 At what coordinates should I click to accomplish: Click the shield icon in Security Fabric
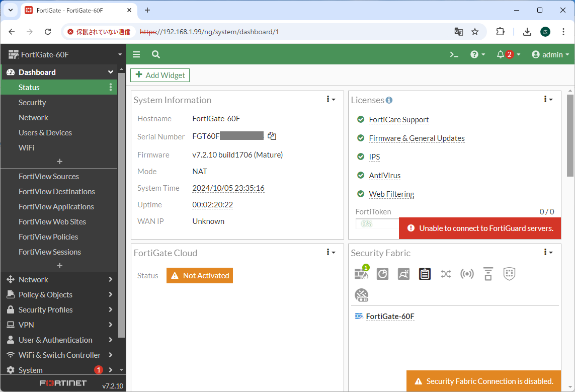point(509,274)
